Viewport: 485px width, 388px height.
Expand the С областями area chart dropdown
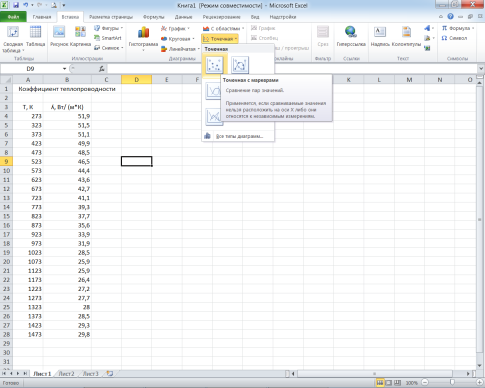click(x=224, y=29)
